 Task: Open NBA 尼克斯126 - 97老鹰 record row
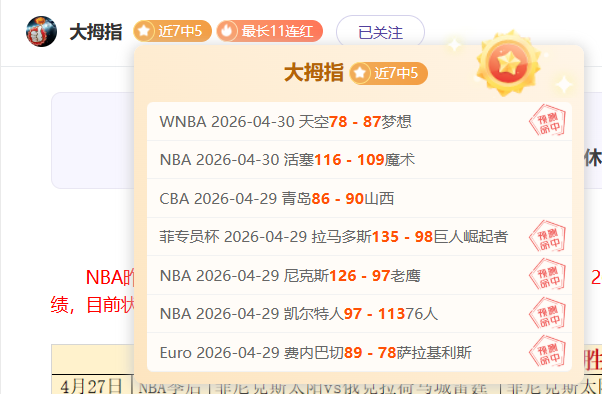tap(359, 276)
